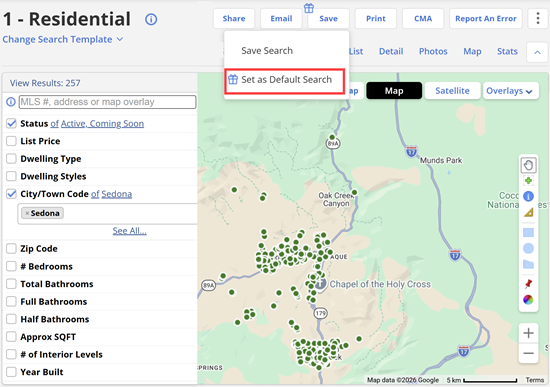
Task: Select the circle draw shape tool
Action: click(x=528, y=248)
